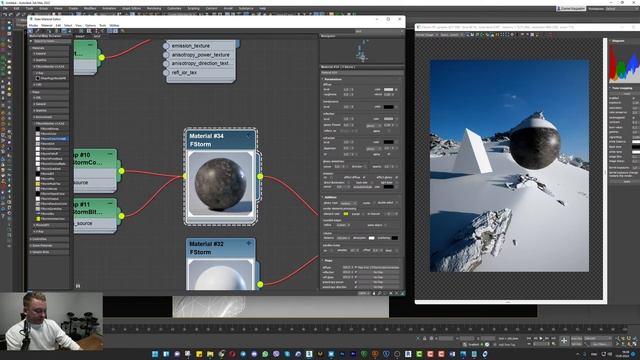The width and height of the screenshot is (640, 360).
Task: Click the output socket of Material #34 node
Action: (x=260, y=176)
